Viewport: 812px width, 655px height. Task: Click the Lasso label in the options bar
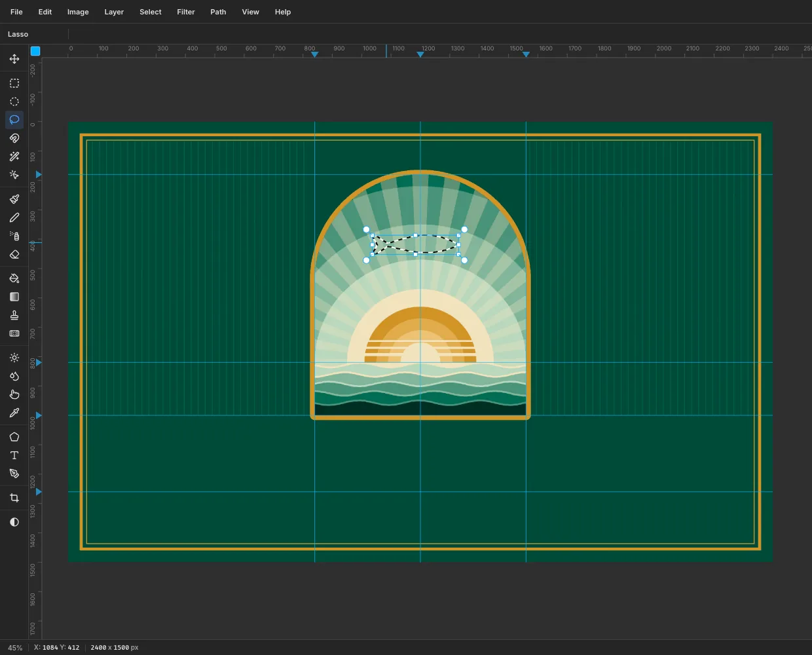18,34
